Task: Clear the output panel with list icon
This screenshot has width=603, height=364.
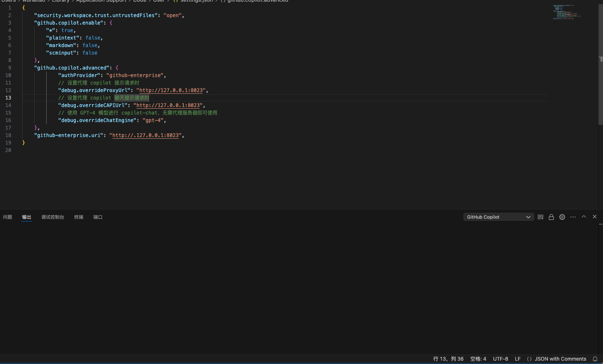Action: pos(540,217)
